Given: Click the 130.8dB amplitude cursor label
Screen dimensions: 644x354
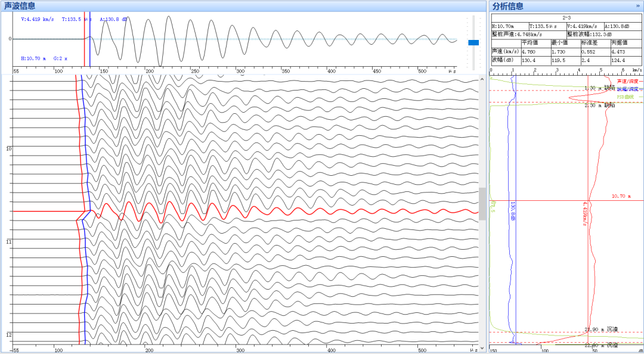Looking at the screenshot, I should (513, 210).
